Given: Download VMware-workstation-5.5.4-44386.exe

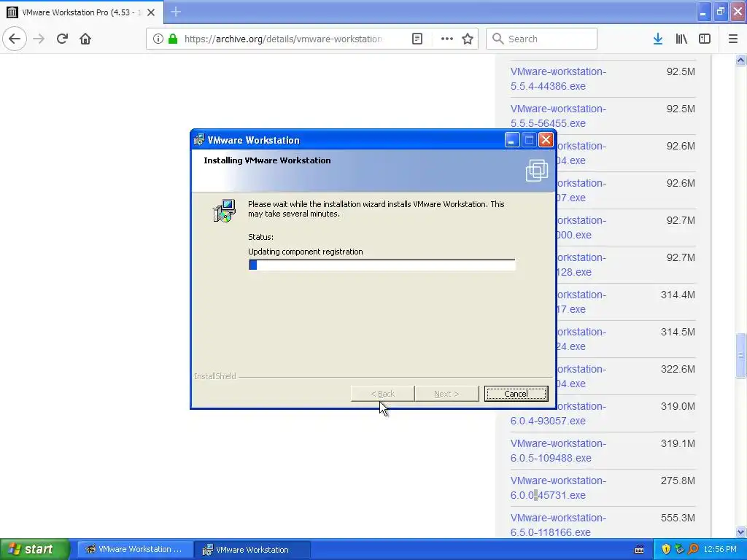Looking at the screenshot, I should click(x=558, y=79).
